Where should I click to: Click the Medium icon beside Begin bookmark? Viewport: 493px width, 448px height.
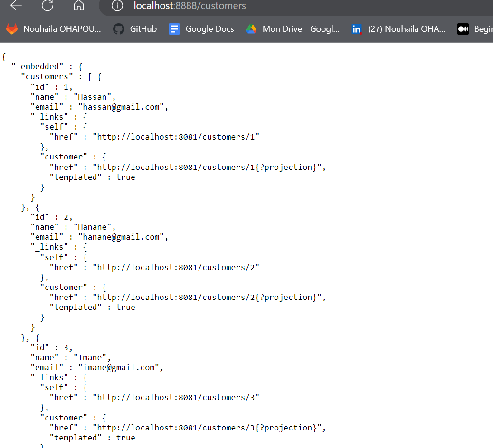click(463, 29)
